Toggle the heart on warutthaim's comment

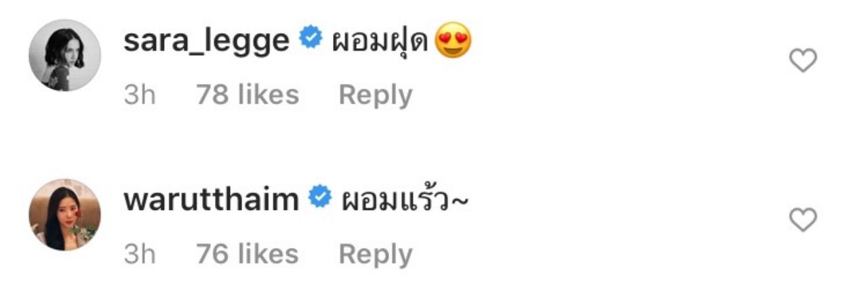point(804,221)
